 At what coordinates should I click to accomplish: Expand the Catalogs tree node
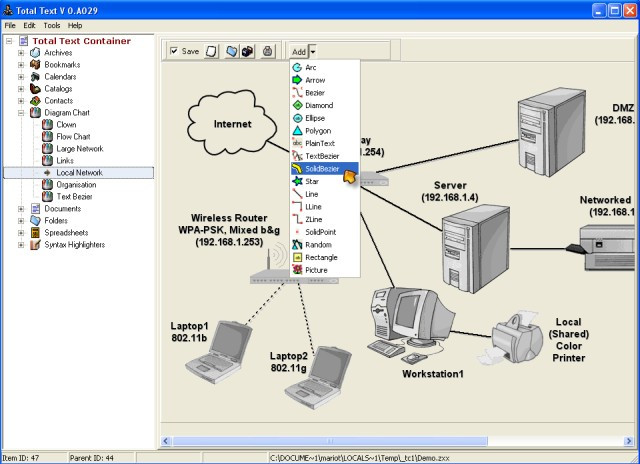tap(21, 89)
